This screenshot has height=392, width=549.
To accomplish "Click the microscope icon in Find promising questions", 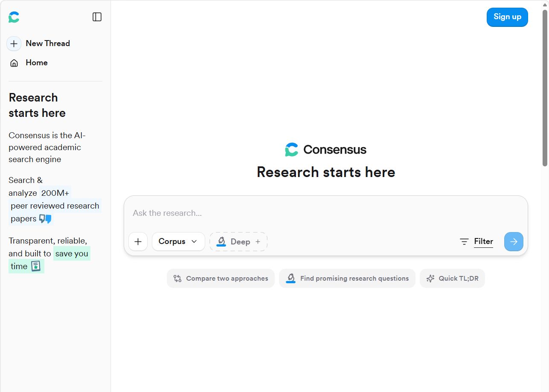I will [x=291, y=279].
